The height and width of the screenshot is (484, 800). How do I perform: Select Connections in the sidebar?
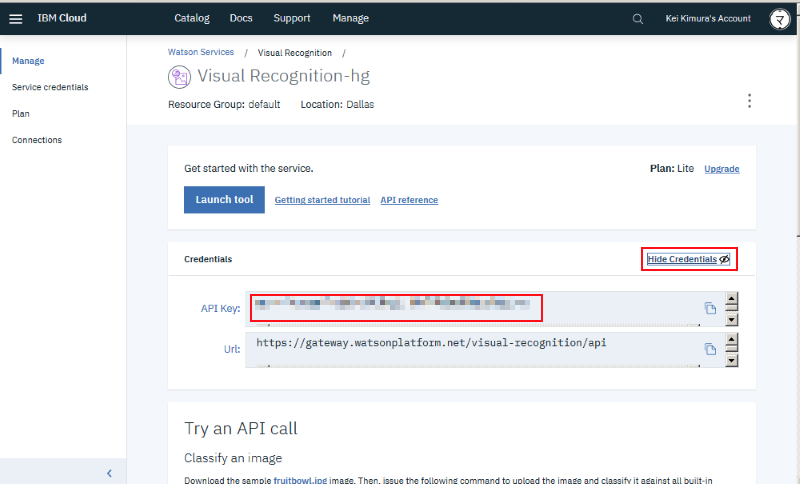tap(37, 140)
